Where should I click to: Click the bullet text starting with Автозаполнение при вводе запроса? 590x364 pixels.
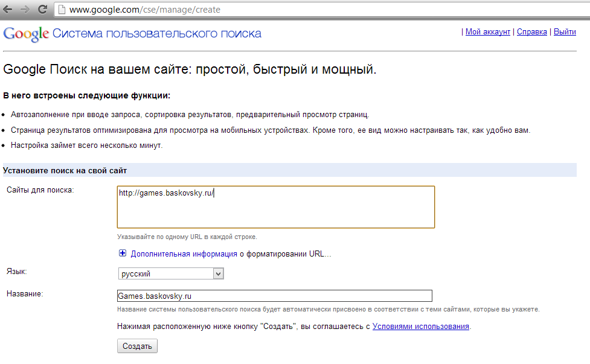pos(190,114)
